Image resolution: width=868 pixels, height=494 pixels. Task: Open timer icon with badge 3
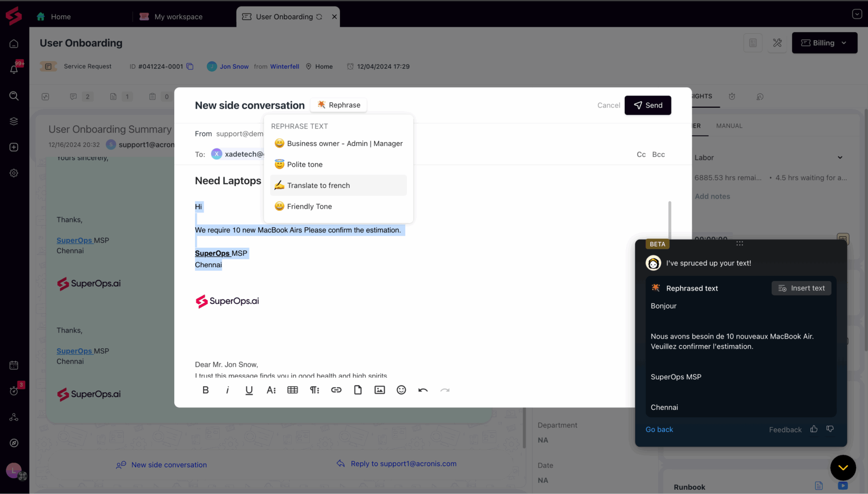click(14, 391)
